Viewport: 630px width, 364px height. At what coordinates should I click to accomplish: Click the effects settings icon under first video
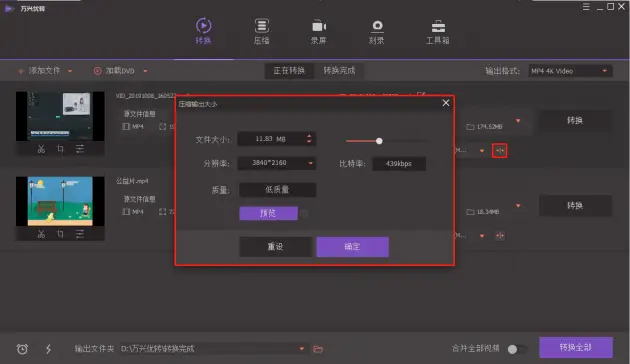tap(80, 149)
